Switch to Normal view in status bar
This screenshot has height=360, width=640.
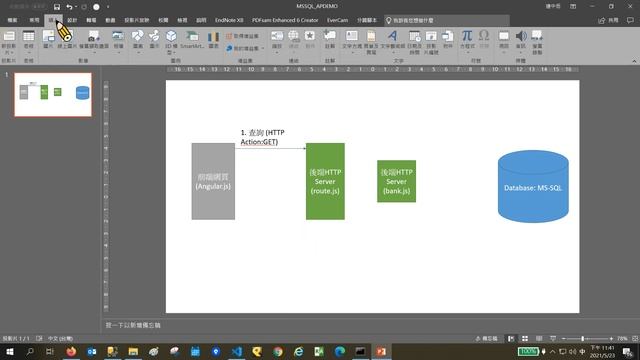point(511,339)
